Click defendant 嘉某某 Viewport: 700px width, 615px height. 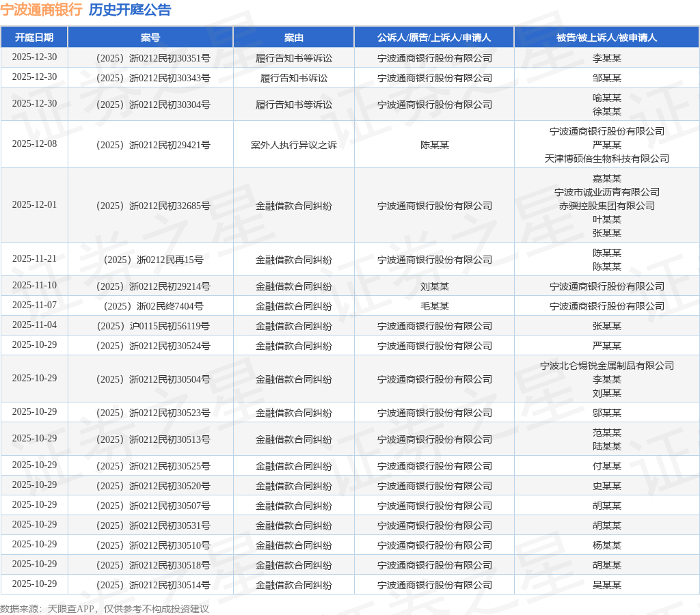click(607, 178)
